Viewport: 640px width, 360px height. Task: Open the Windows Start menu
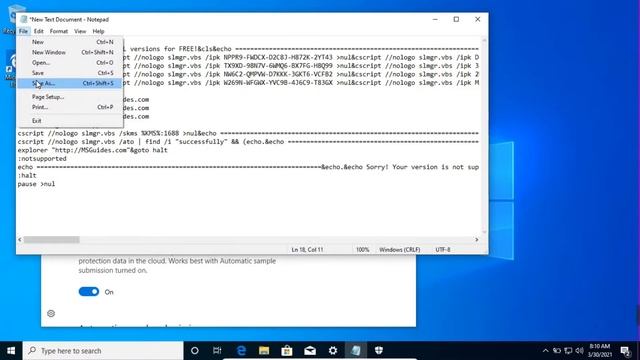tap(11, 351)
